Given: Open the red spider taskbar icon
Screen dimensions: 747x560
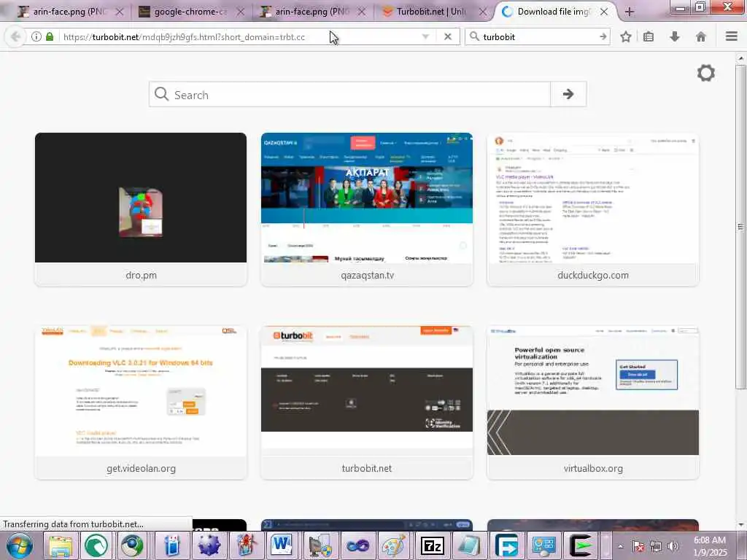Looking at the screenshot, I should [x=247, y=545].
